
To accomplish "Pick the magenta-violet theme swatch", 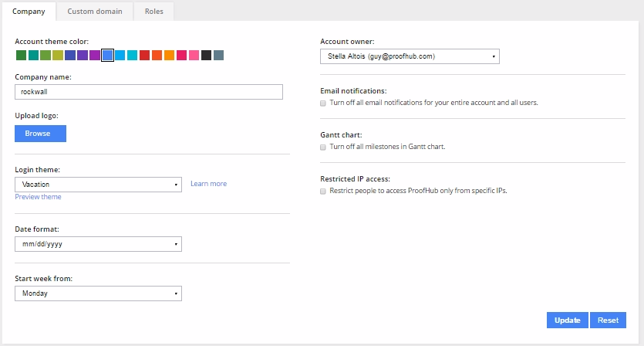I will click(x=95, y=55).
